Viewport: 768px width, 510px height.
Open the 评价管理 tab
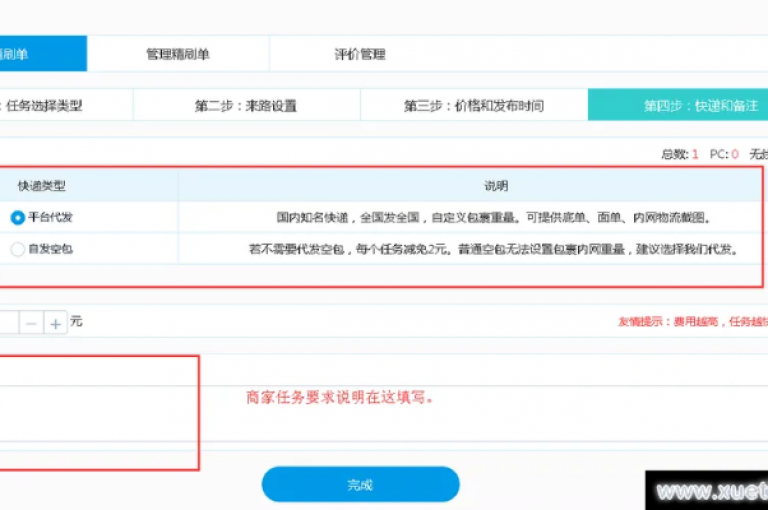(x=360, y=54)
